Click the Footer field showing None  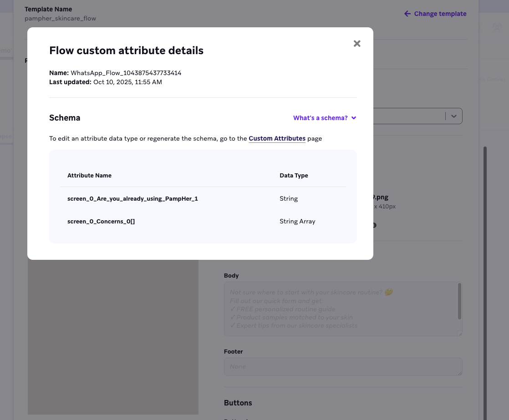tap(343, 367)
